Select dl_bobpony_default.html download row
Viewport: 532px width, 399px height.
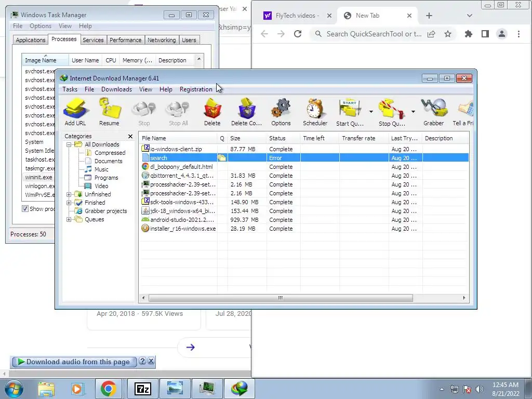304,167
